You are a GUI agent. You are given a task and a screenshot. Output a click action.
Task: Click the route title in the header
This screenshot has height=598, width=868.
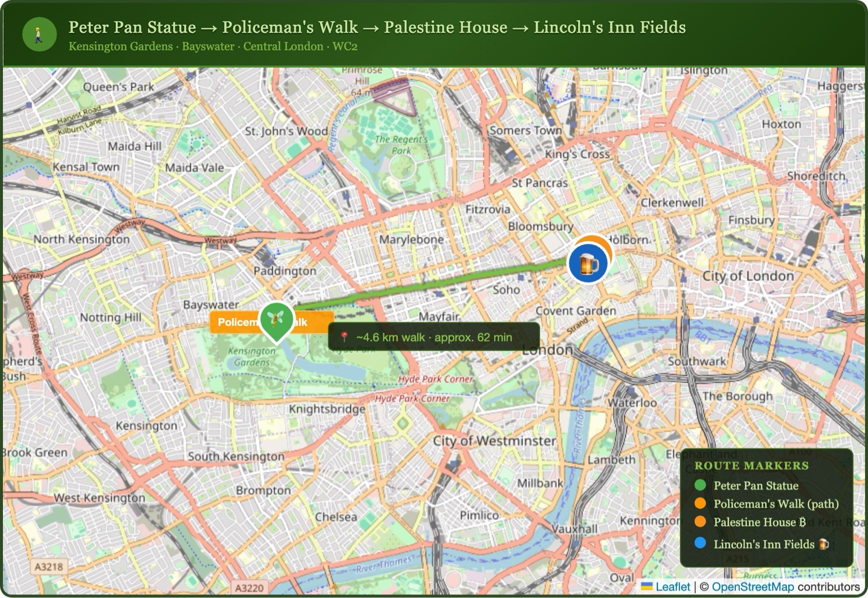click(x=377, y=27)
